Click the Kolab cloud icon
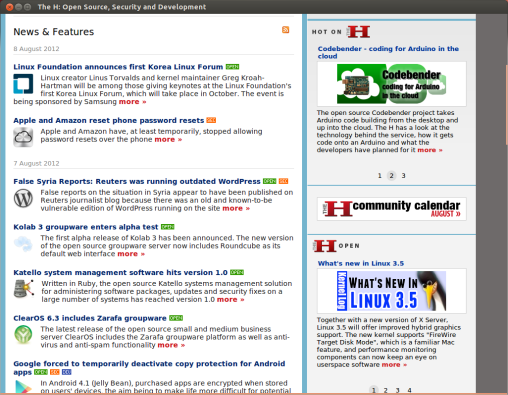The image size is (508, 395). tap(23, 244)
